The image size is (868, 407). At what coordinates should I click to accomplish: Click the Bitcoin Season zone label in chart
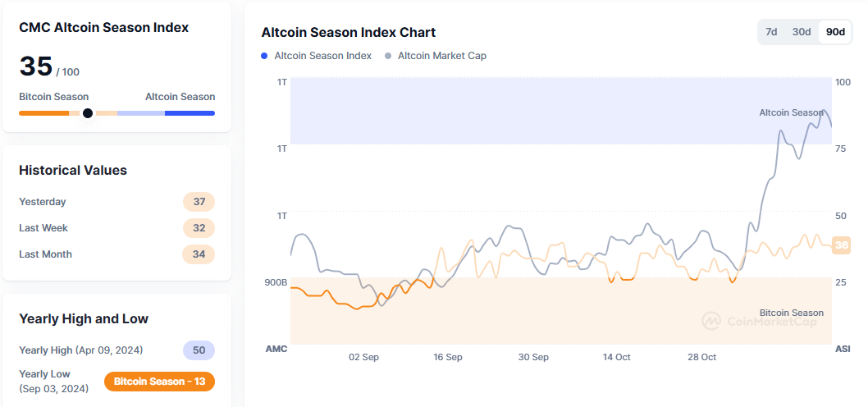tap(791, 313)
